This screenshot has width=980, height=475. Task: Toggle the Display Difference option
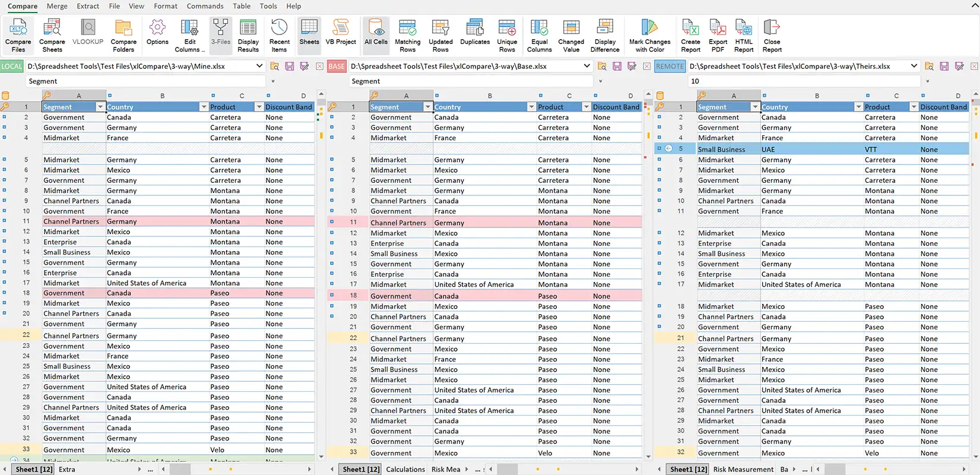click(605, 36)
